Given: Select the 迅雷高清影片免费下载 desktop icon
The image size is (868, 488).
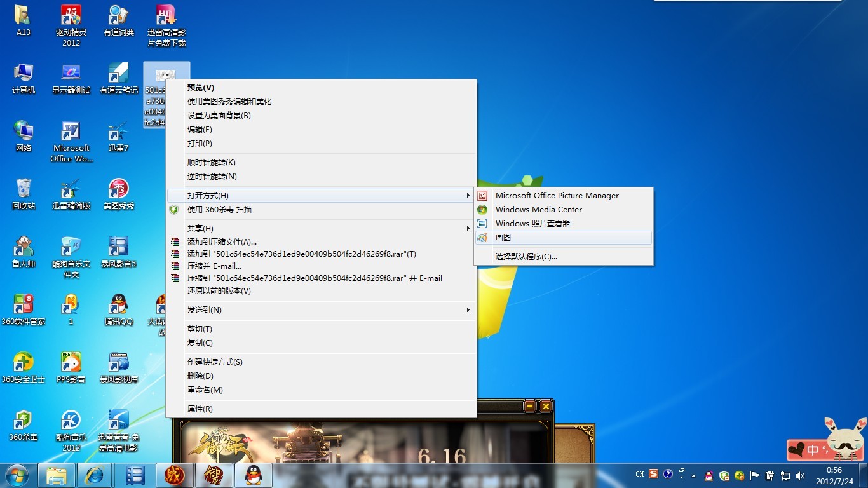Looking at the screenshot, I should [x=166, y=26].
